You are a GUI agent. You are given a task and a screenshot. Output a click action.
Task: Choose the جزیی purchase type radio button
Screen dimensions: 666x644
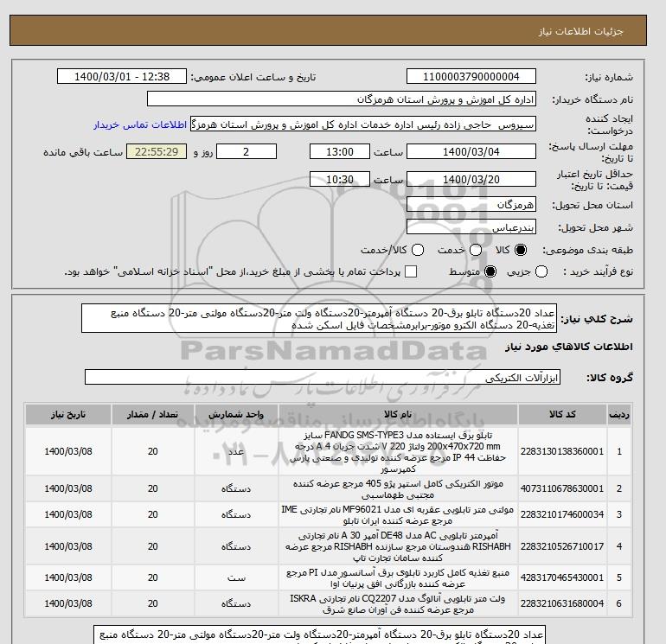(541, 271)
